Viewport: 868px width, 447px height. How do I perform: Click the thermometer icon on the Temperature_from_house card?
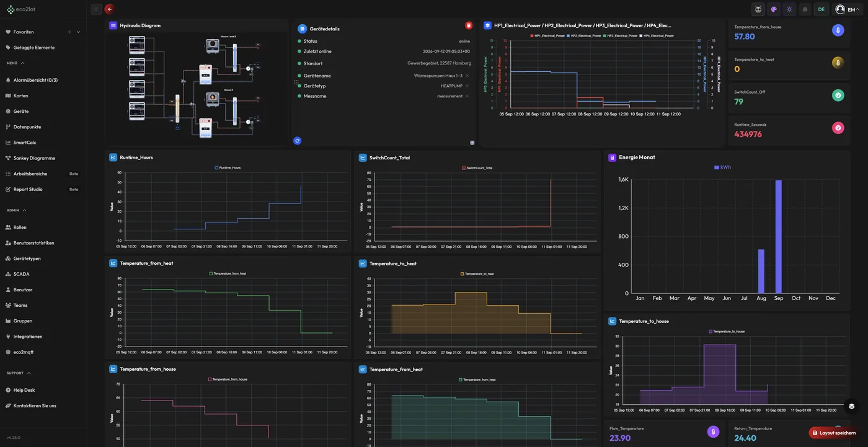click(838, 30)
